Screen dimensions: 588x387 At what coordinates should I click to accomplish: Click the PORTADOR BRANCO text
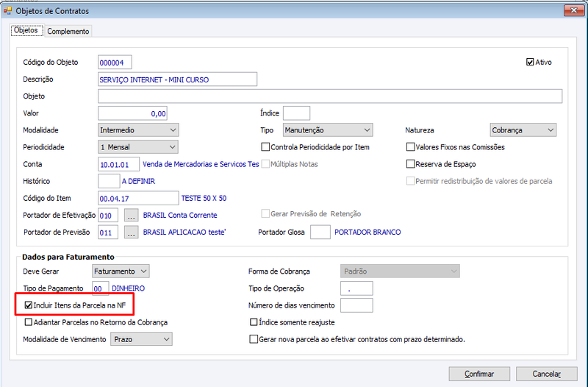[x=367, y=232]
